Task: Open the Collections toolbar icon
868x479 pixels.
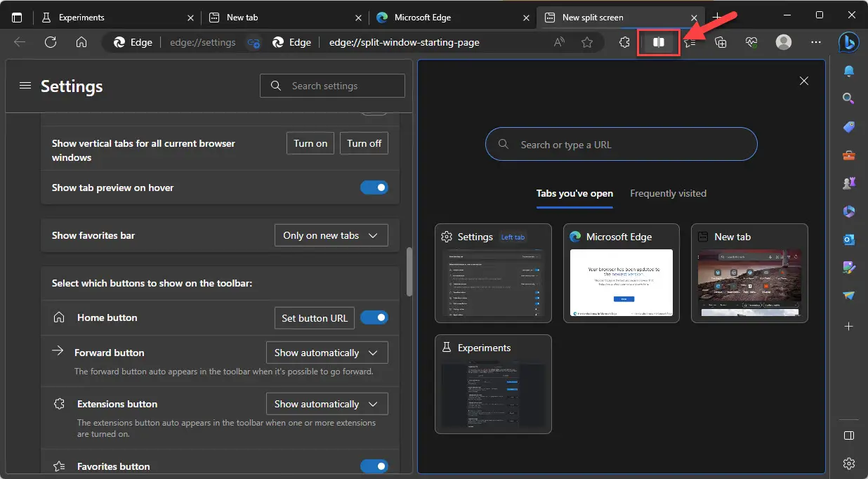Action: coord(721,42)
